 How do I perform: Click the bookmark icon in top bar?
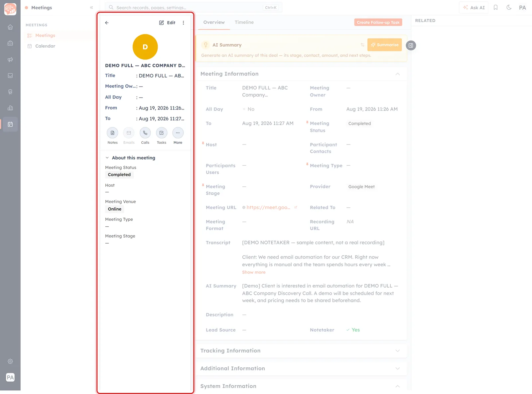coord(495,7)
